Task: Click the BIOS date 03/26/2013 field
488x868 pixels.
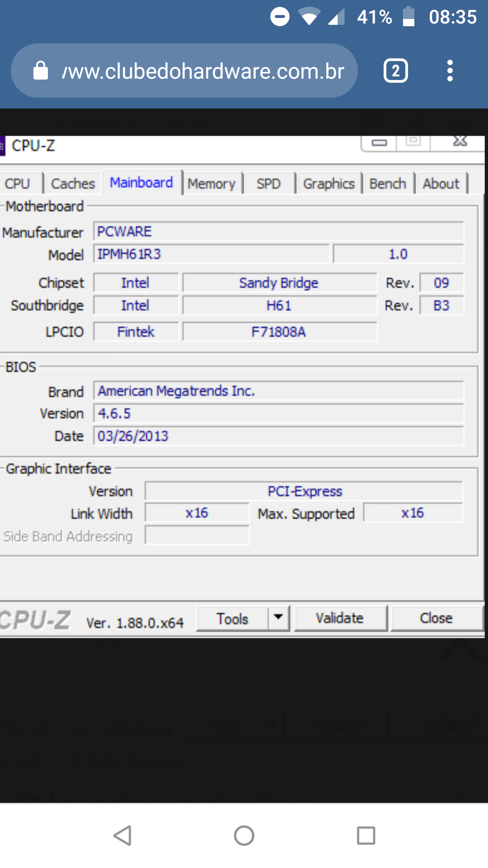Action: coord(278,436)
